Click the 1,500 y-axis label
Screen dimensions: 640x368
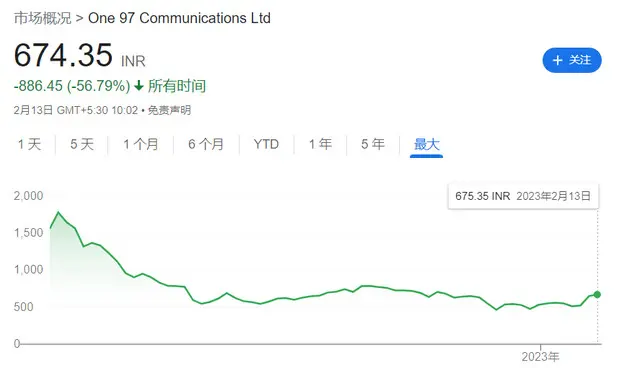tap(28, 233)
